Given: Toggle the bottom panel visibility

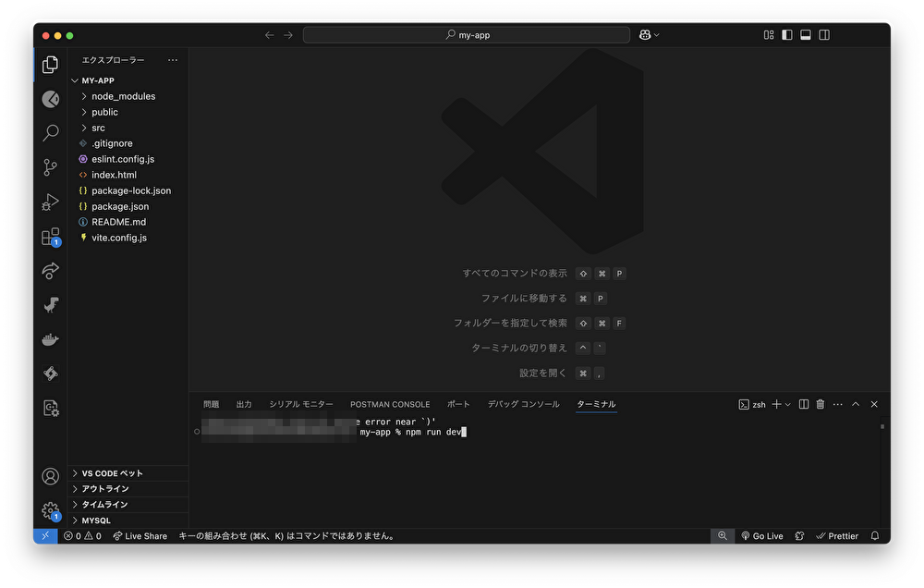Looking at the screenshot, I should pos(806,35).
